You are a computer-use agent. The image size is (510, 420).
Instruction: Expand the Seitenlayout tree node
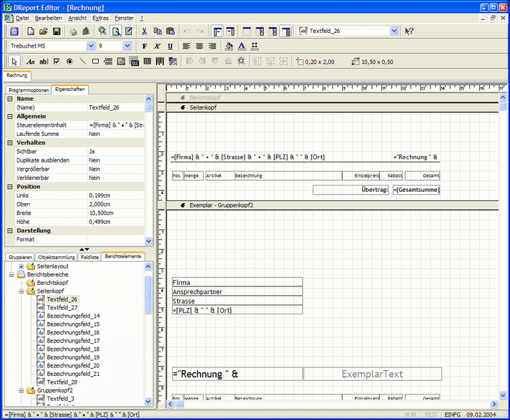pyautogui.click(x=21, y=267)
